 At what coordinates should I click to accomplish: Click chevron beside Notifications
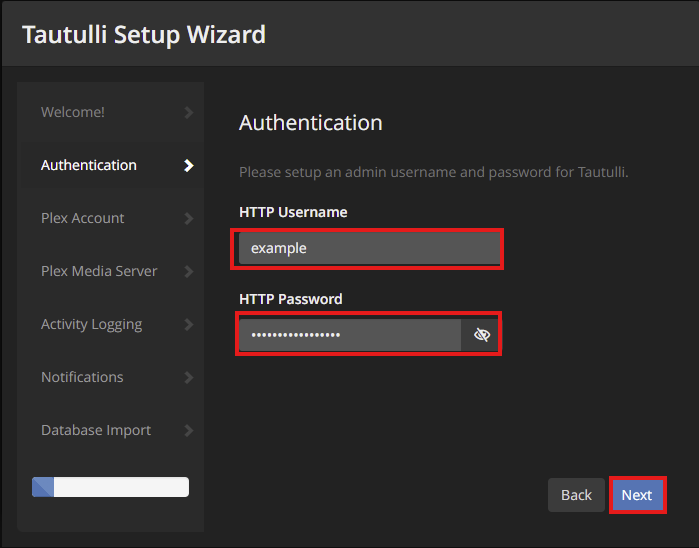189,378
